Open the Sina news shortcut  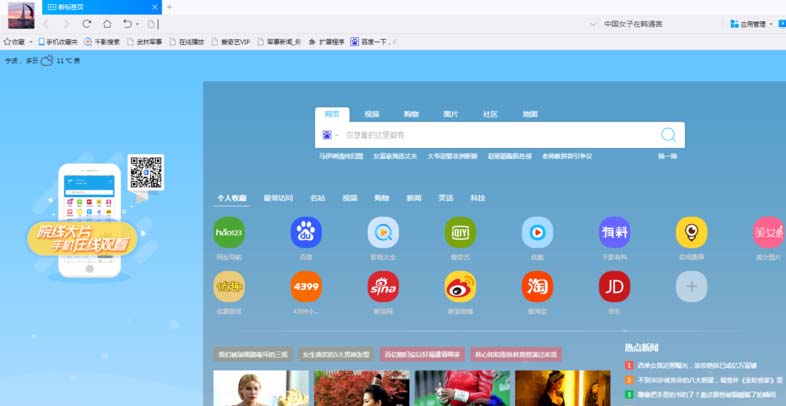click(383, 286)
